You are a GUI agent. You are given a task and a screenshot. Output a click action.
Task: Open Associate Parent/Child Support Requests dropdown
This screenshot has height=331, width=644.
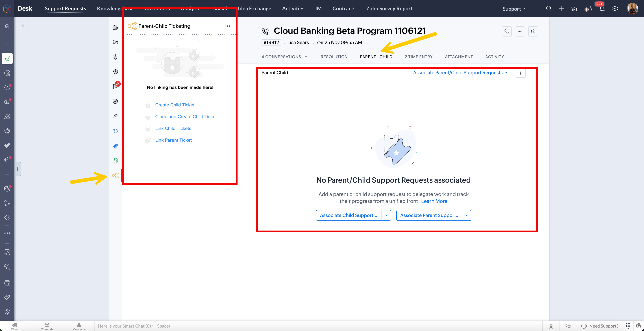(x=460, y=73)
